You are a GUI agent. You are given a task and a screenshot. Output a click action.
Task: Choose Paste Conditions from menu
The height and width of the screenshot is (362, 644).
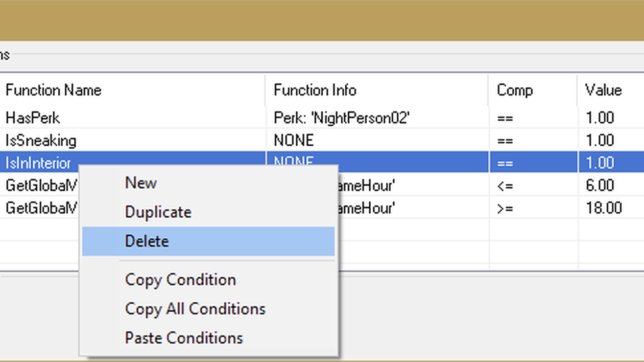(x=184, y=338)
